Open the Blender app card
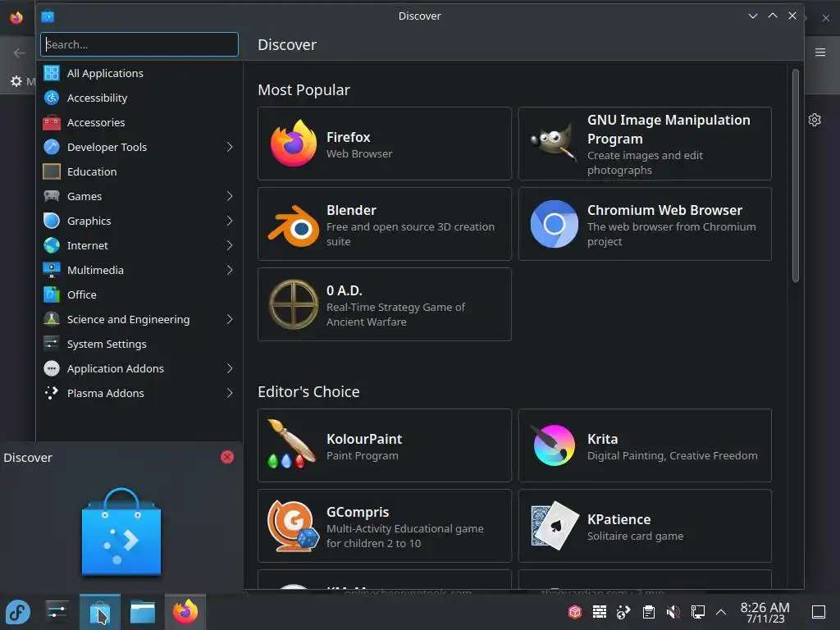Screen dimensions: 840x630 pyautogui.click(x=385, y=224)
